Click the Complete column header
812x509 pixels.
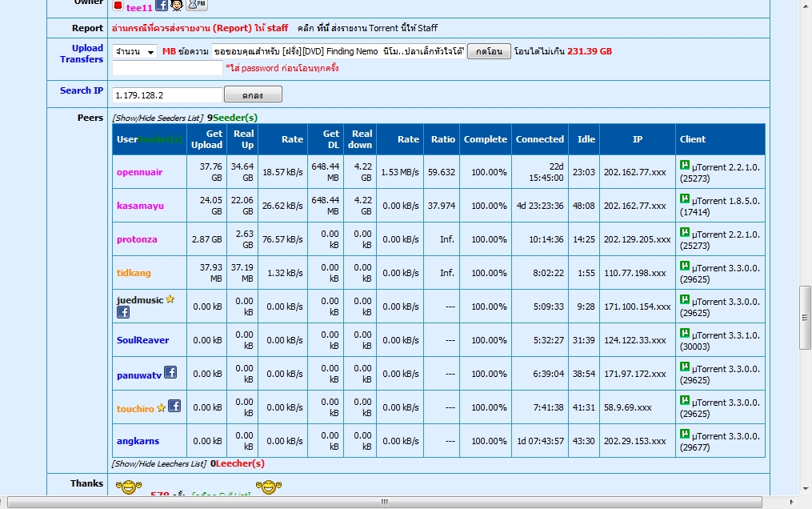(x=486, y=139)
